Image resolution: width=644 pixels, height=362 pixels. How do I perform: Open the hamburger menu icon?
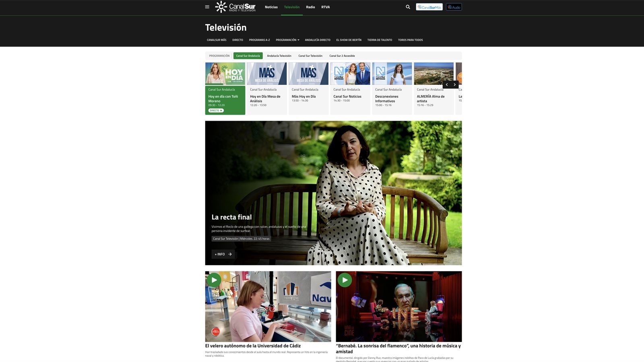pyautogui.click(x=207, y=7)
